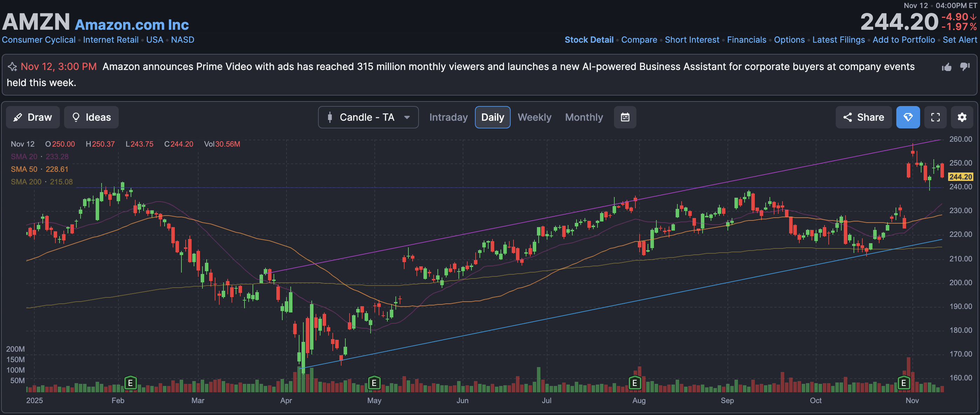Screen dimensions: 980x415
Task: Switch to the Intraday timeframe tab
Action: point(448,117)
